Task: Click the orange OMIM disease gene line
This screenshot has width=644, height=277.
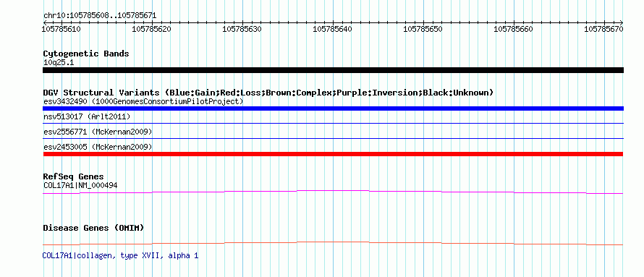Action: tap(333, 243)
